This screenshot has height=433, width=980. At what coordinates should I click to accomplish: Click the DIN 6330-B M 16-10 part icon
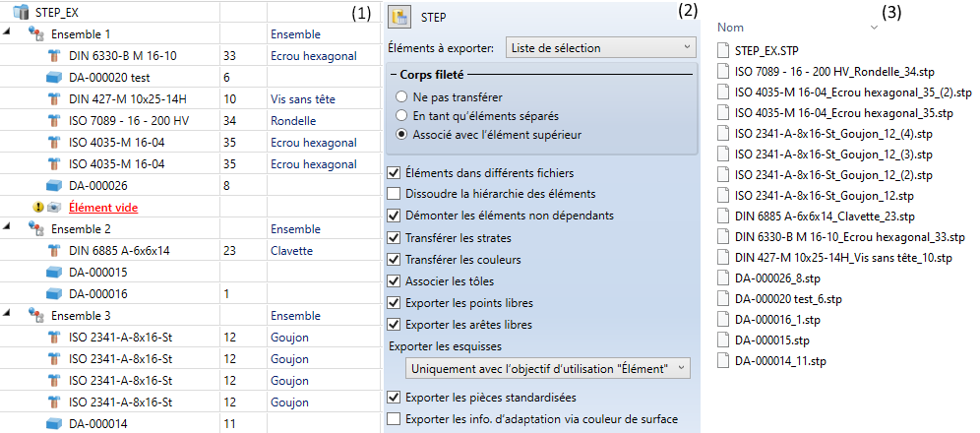click(x=54, y=56)
